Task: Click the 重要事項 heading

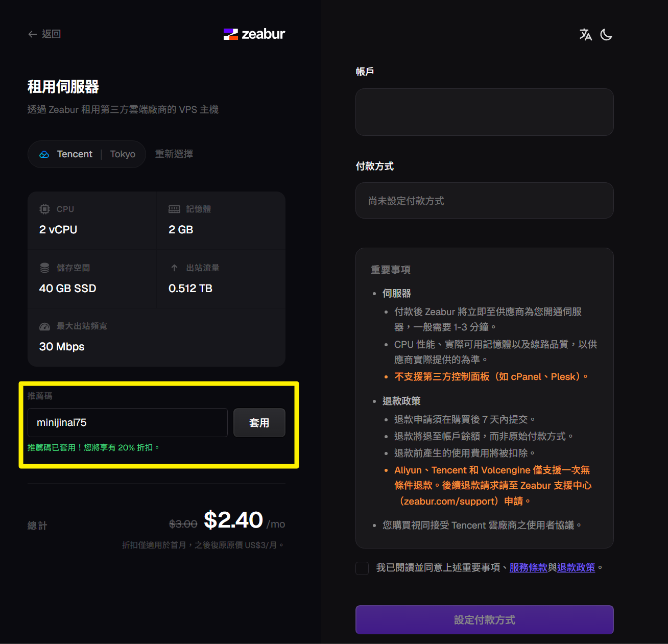Action: click(x=391, y=270)
